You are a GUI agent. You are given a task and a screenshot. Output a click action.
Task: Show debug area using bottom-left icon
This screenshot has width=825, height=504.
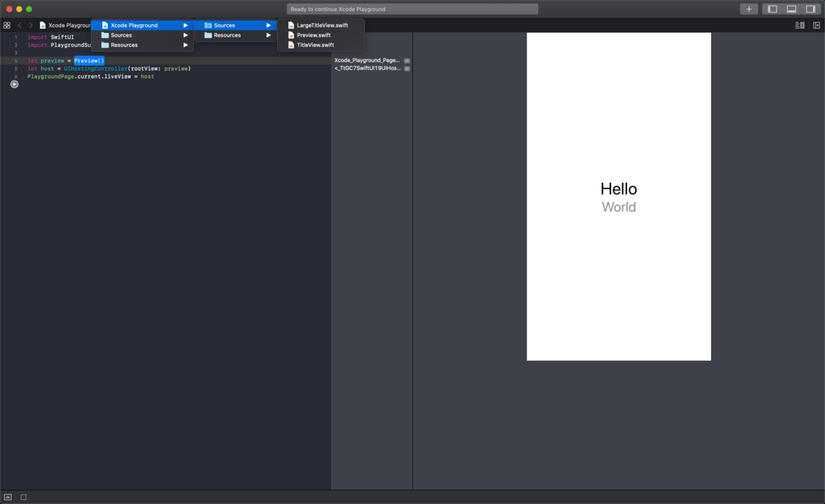click(8, 497)
